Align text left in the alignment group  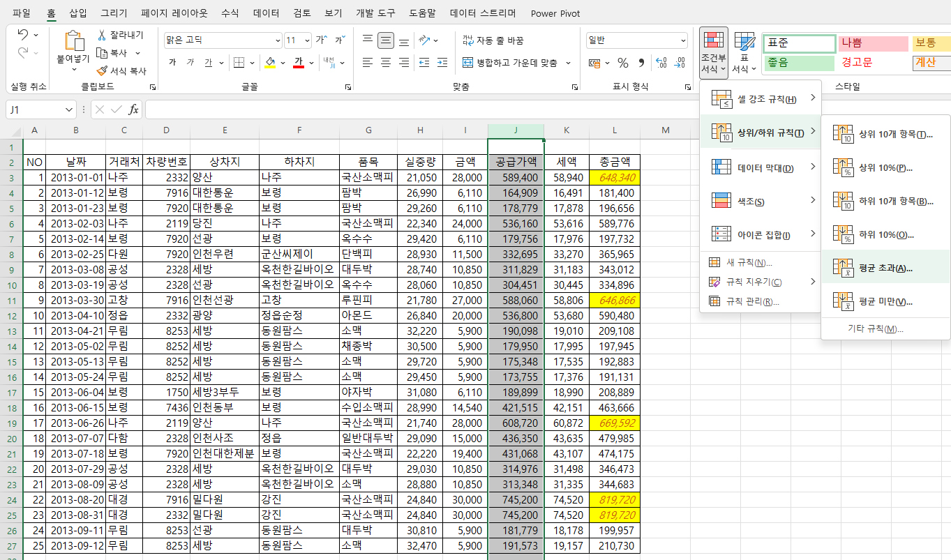pos(368,63)
